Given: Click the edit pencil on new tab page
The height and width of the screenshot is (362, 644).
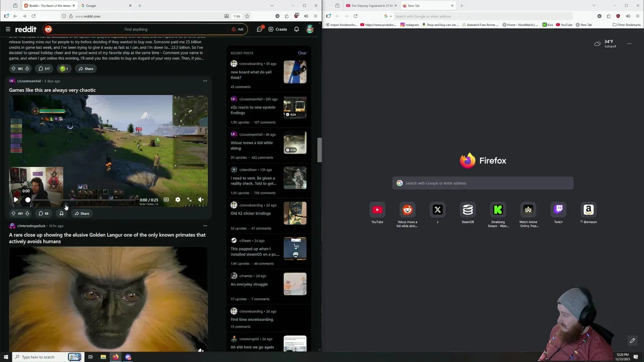Looking at the screenshot, I should pos(632,340).
